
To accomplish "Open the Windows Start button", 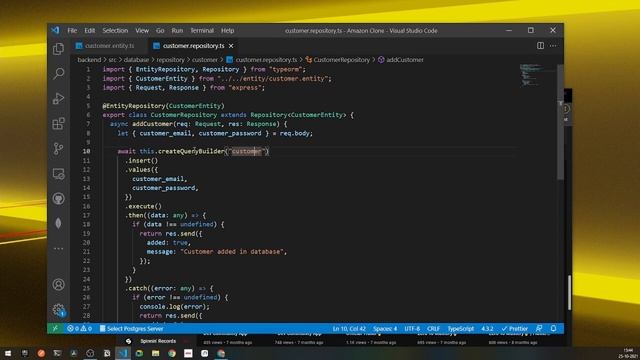I will coord(8,353).
